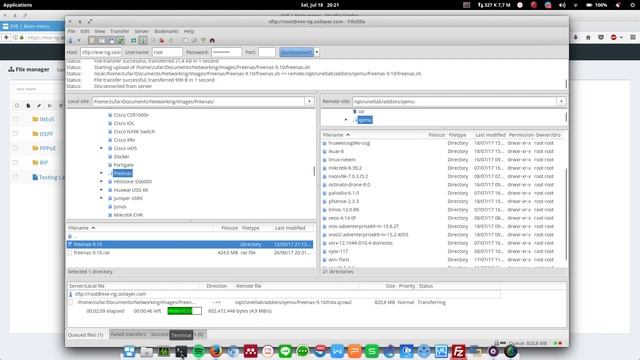This screenshot has height=360, width=640.
Task: Expand the Huawei USG 6K tree folder
Action: [101, 190]
